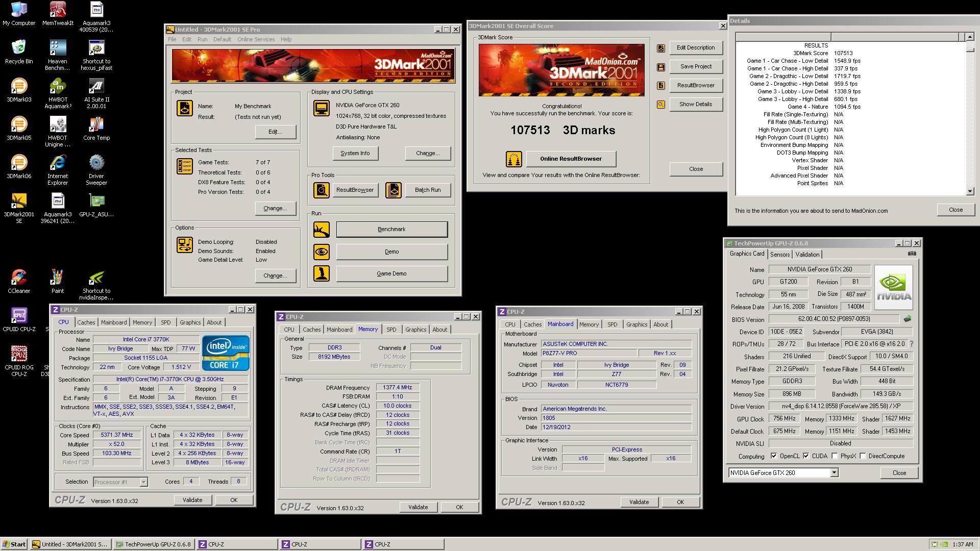The height and width of the screenshot is (551, 980).
Task: Switch to TechPowerUp GPU-Z taskbar item
Action: click(x=153, y=544)
